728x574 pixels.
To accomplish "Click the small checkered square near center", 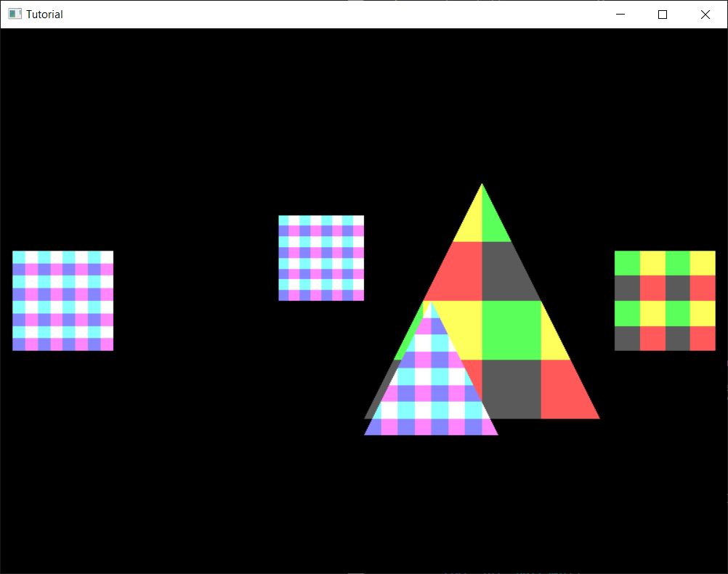I will pos(321,258).
